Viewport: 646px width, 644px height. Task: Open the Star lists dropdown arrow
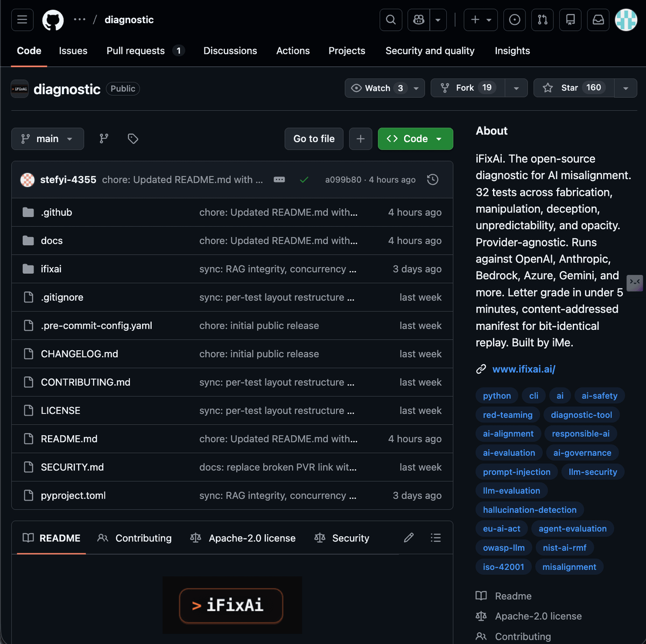pos(626,88)
